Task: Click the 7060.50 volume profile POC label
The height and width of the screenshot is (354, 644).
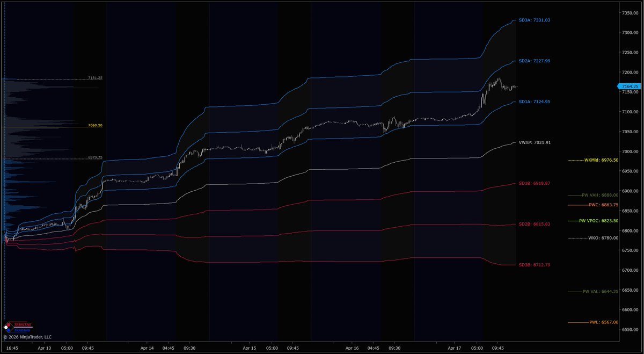Action: pos(95,125)
